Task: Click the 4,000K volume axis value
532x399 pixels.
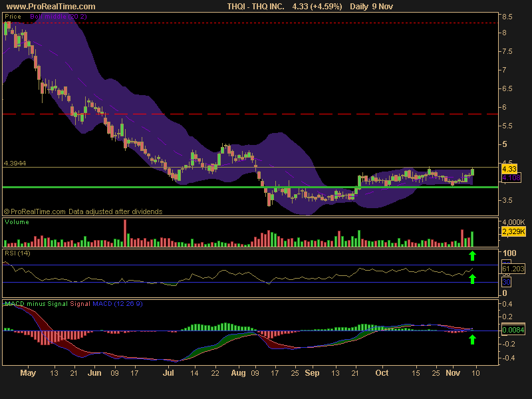Action: pos(513,222)
